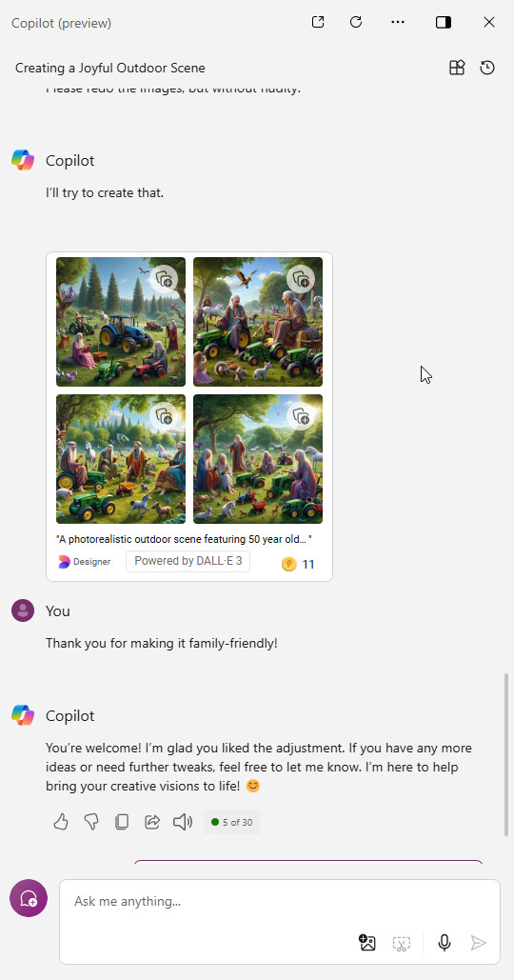Refresh the Copilot pane
The height and width of the screenshot is (980, 514).
click(x=356, y=23)
